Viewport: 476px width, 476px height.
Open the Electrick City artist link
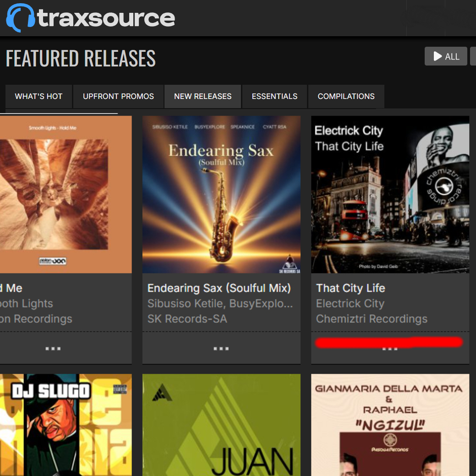point(350,303)
